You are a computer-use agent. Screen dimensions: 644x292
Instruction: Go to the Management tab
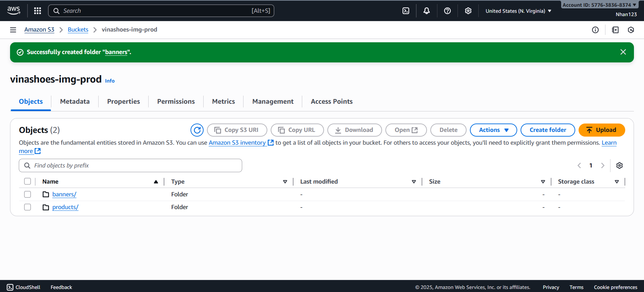point(273,101)
